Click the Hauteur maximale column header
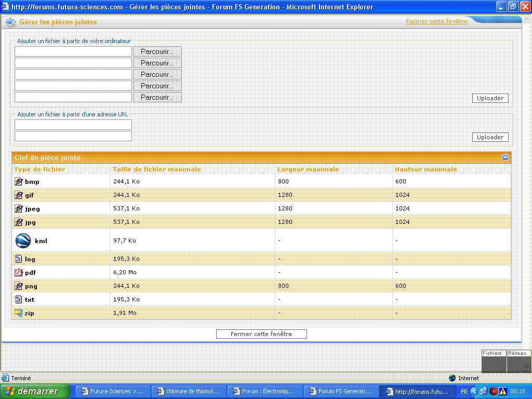Screen dimensions: 532x399 click(x=426, y=169)
